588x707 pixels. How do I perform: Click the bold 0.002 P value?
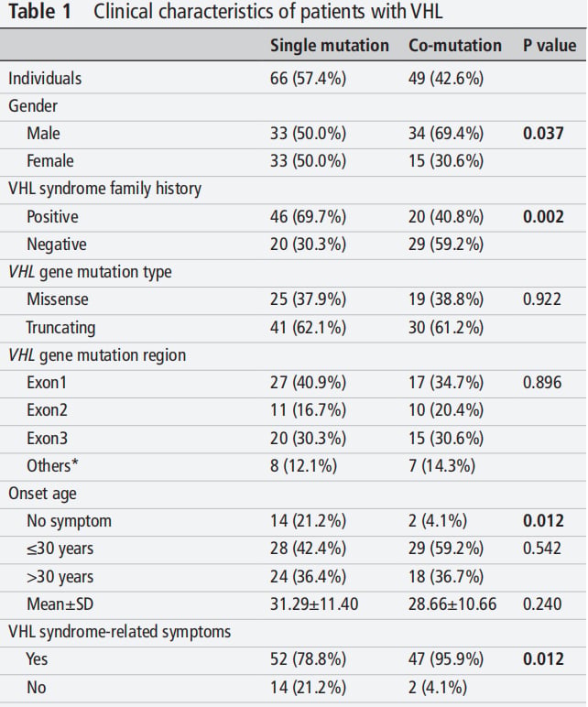[x=543, y=217]
